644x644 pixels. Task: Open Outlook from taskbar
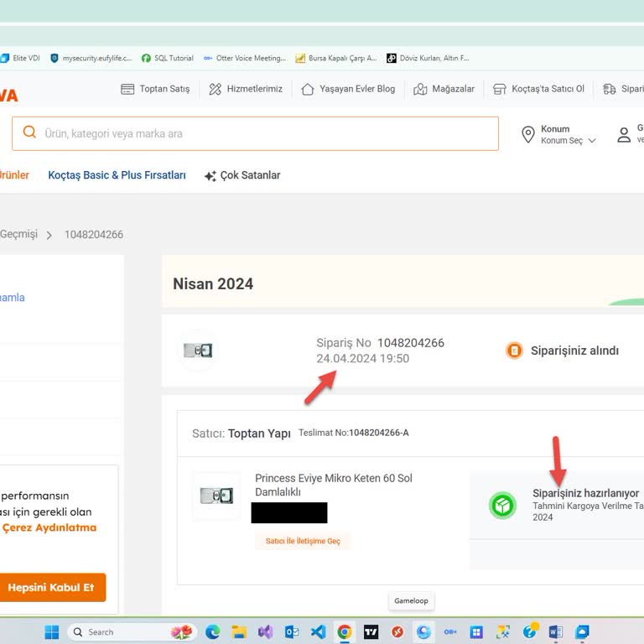coord(292,631)
